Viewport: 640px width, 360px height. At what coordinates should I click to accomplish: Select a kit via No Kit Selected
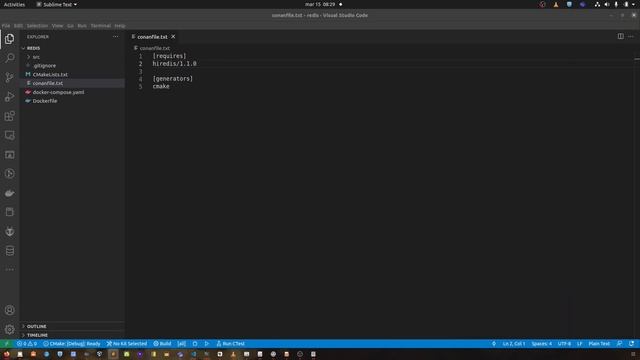coord(127,344)
